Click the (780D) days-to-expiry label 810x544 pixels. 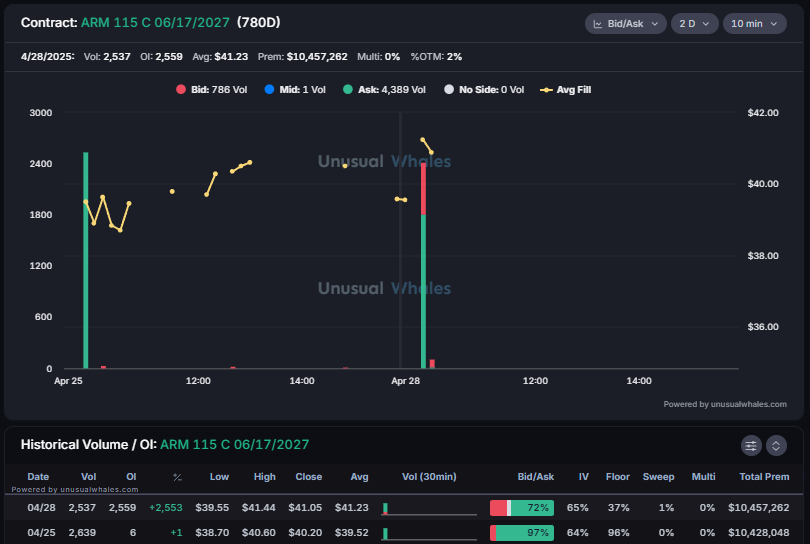258,23
